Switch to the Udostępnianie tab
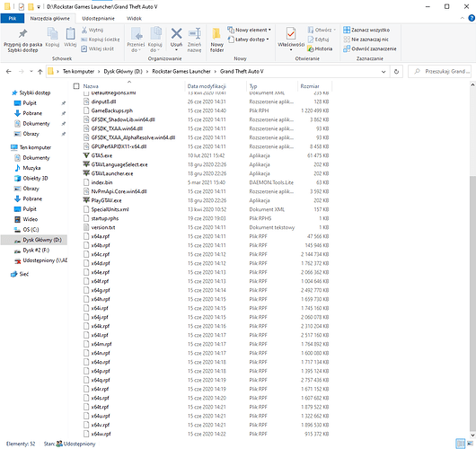The width and height of the screenshot is (476, 449). (x=99, y=19)
